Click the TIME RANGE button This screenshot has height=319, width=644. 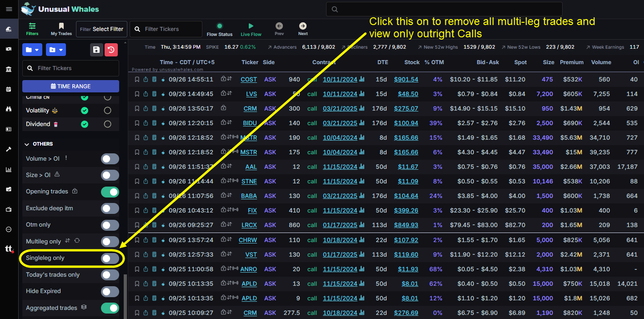point(70,86)
